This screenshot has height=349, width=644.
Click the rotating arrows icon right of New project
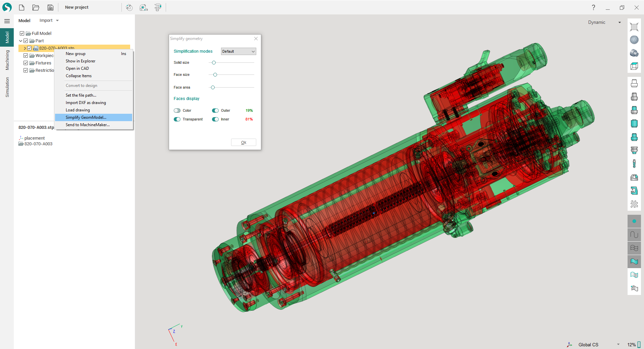pos(129,7)
